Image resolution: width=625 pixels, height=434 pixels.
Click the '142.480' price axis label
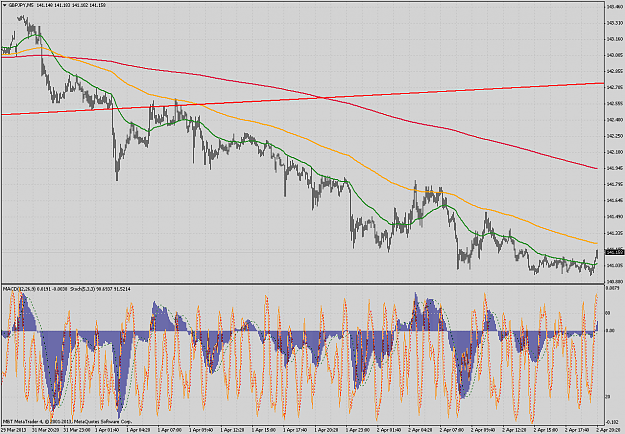tap(614, 120)
